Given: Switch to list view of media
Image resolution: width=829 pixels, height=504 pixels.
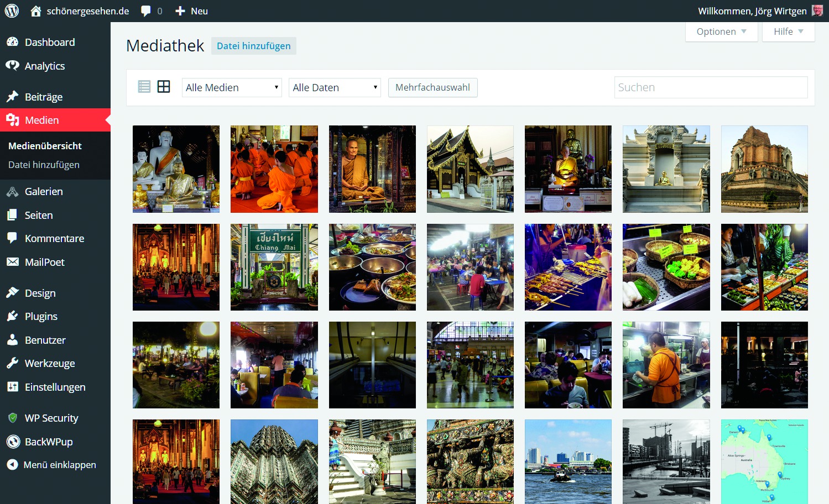Looking at the screenshot, I should 144,87.
